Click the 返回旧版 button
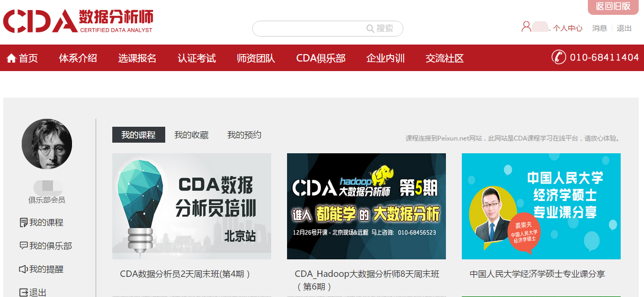The height and width of the screenshot is (297, 644). tap(613, 7)
